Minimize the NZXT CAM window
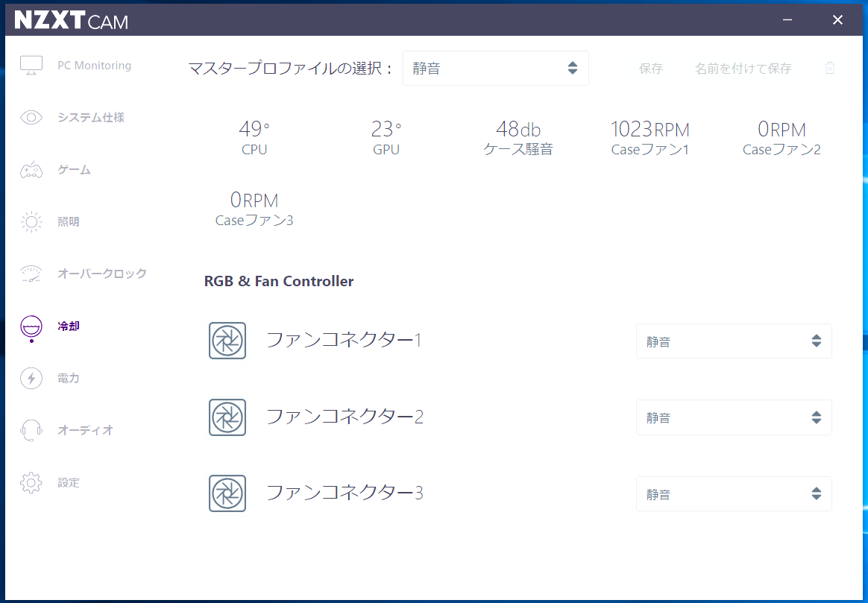 point(787,20)
